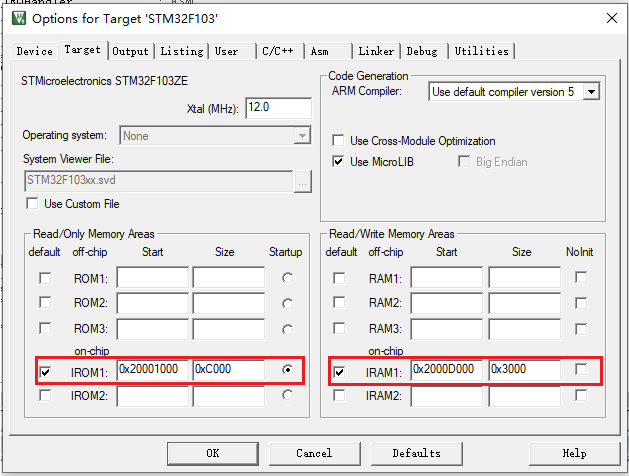Viewport: 629px width, 476px height.
Task: Toggle the IROM1 default checkbox
Action: (45, 373)
